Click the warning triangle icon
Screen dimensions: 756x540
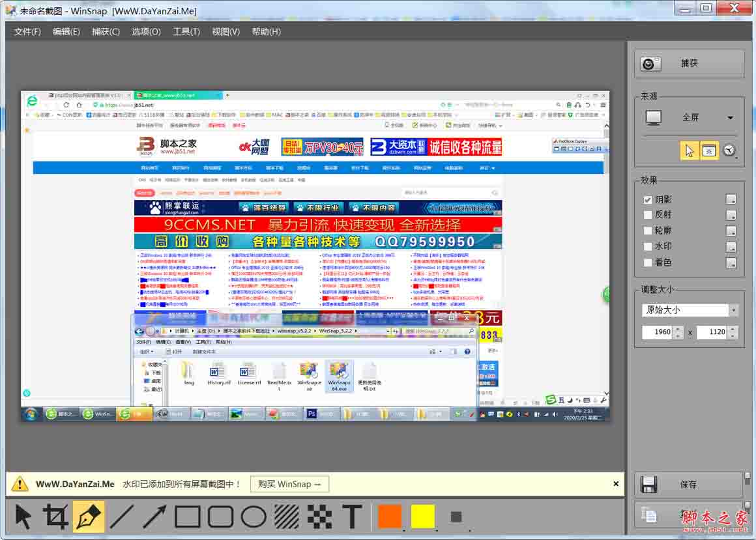(x=20, y=483)
